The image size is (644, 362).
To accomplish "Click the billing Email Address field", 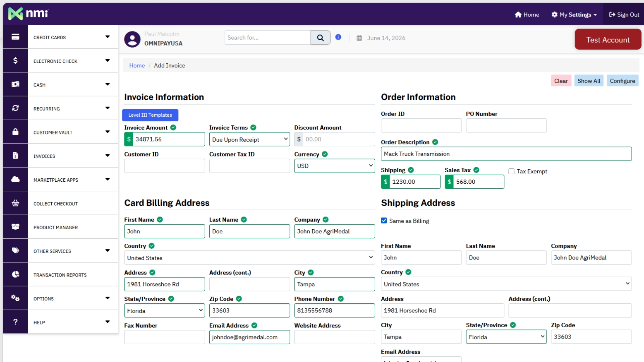I will pyautogui.click(x=249, y=337).
